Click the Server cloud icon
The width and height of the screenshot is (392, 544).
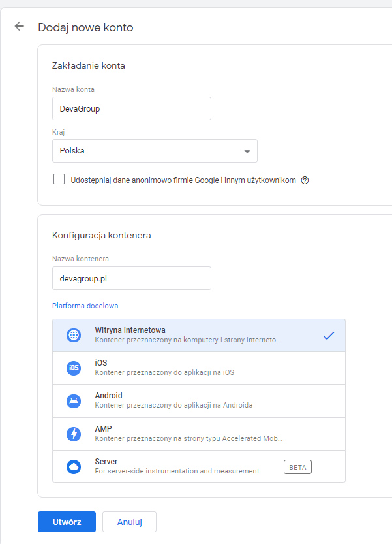click(74, 466)
